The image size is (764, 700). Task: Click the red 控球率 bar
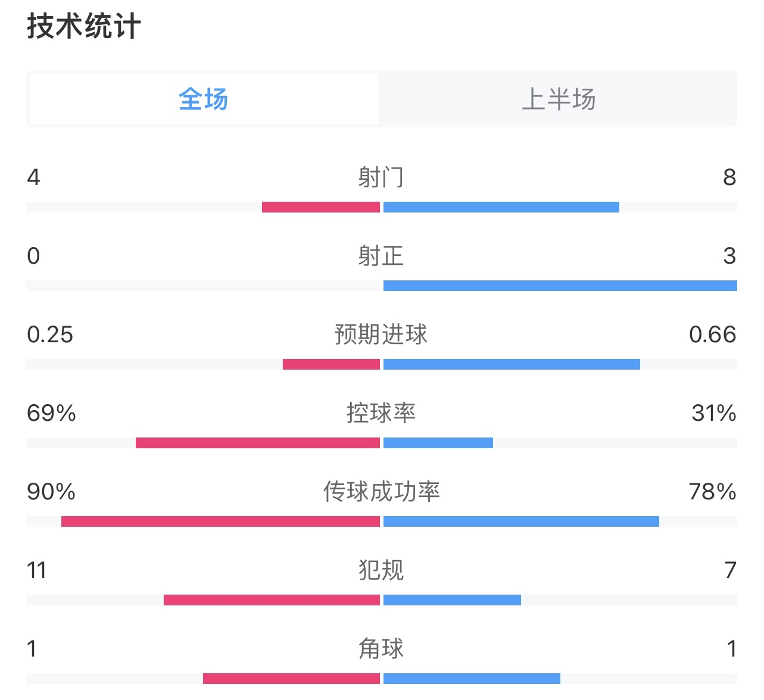(x=258, y=443)
